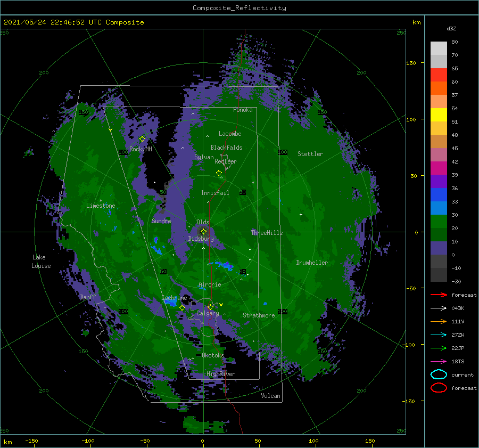The width and height of the screenshot is (479, 448).
Task: Click the blue swatch between 36 and 33
Action: coord(439,194)
